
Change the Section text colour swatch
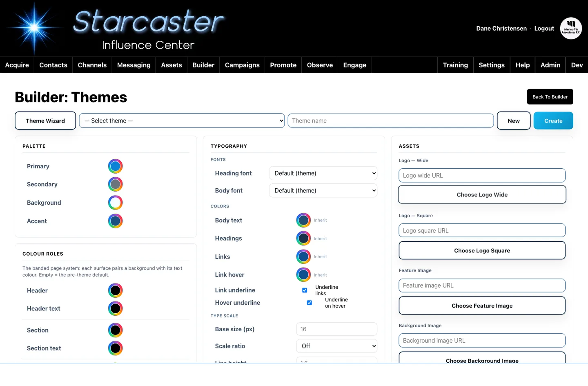point(116,348)
